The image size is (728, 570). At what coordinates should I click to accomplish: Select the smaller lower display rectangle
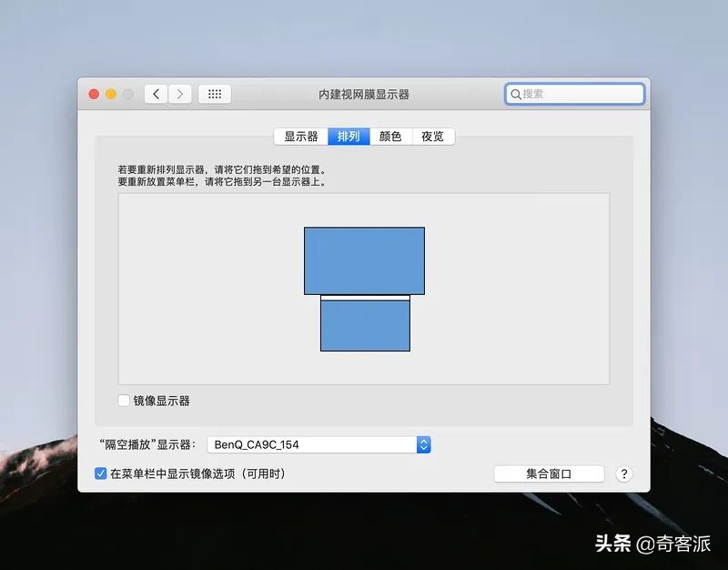click(366, 326)
